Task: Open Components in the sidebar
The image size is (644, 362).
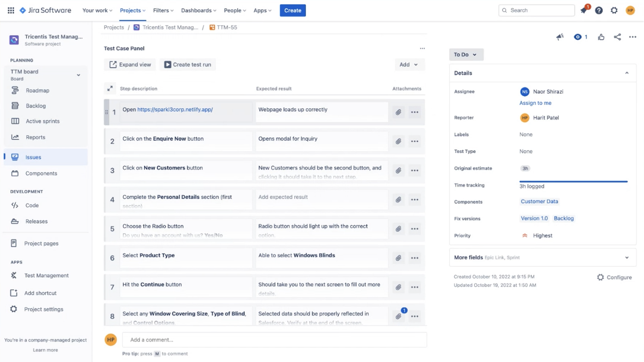Action: (x=41, y=174)
